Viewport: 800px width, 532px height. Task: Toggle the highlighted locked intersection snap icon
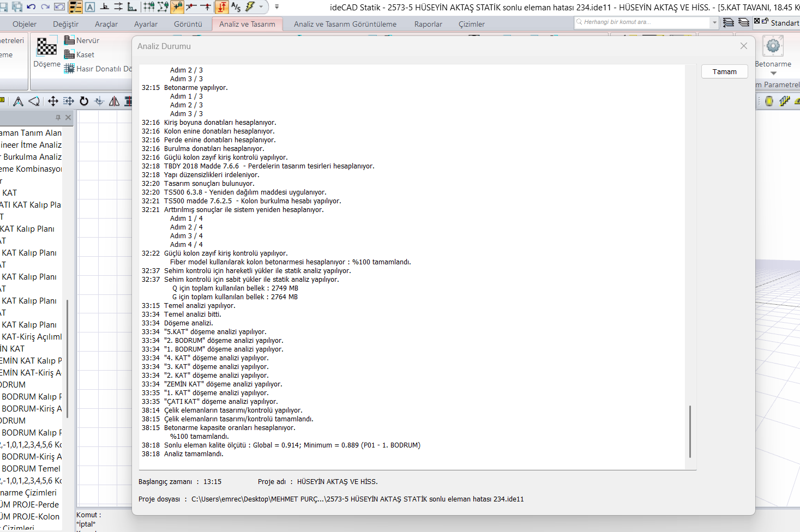point(177,7)
